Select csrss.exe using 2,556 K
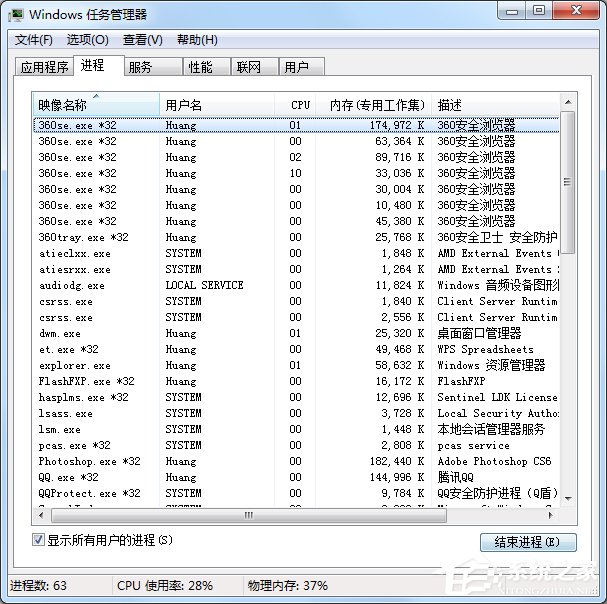The width and height of the screenshot is (607, 604). coord(296,317)
